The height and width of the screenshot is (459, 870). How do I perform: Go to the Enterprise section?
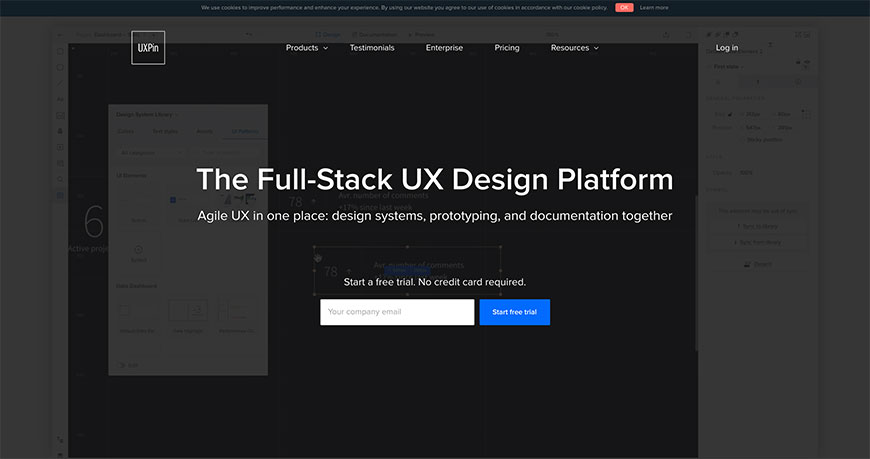click(444, 48)
